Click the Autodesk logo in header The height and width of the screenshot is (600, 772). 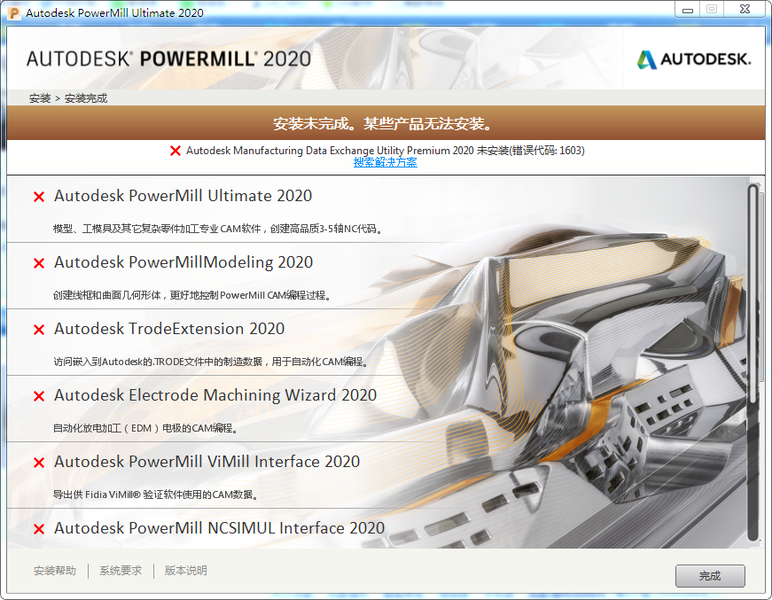point(694,60)
